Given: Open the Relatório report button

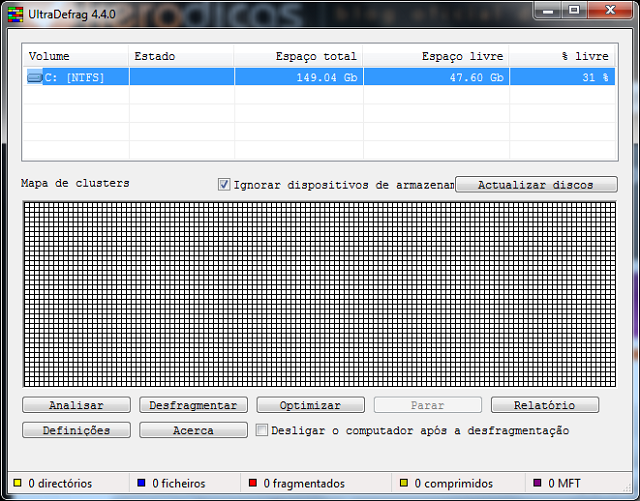Looking at the screenshot, I should tap(545, 405).
